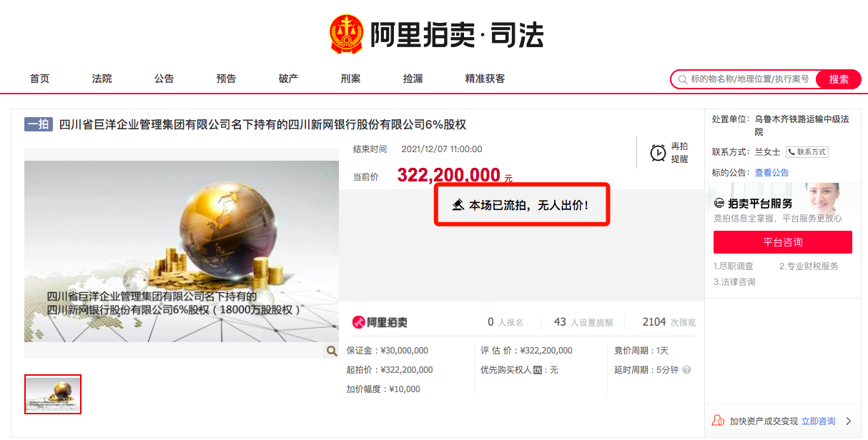This screenshot has width=868, height=440.
Task: Click the alarm clock reminder icon
Action: click(658, 153)
